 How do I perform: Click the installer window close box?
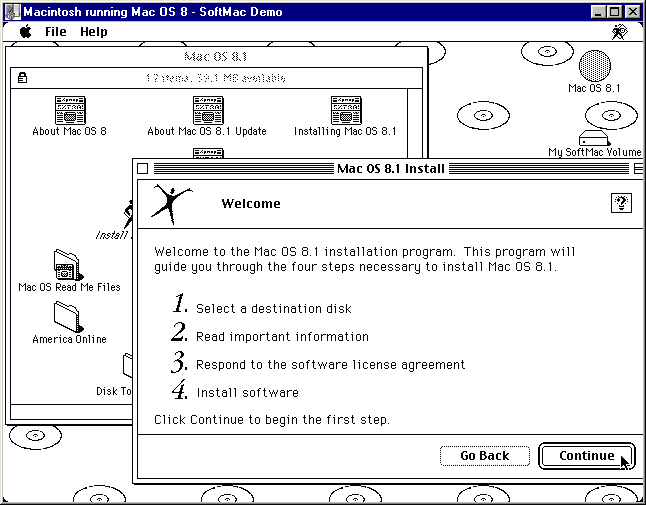click(x=143, y=168)
